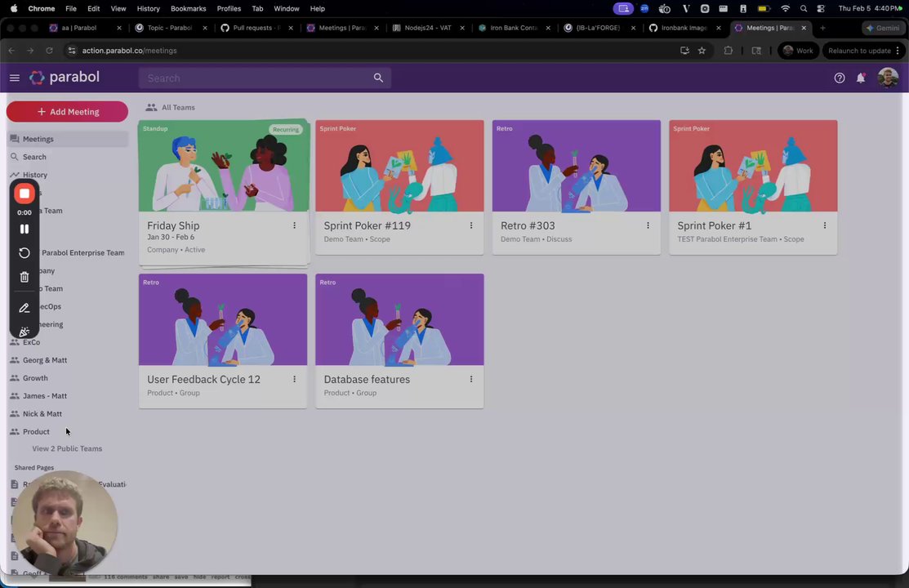
Task: Open the Sprint Poker #1 thumbnail
Action: [x=753, y=166]
